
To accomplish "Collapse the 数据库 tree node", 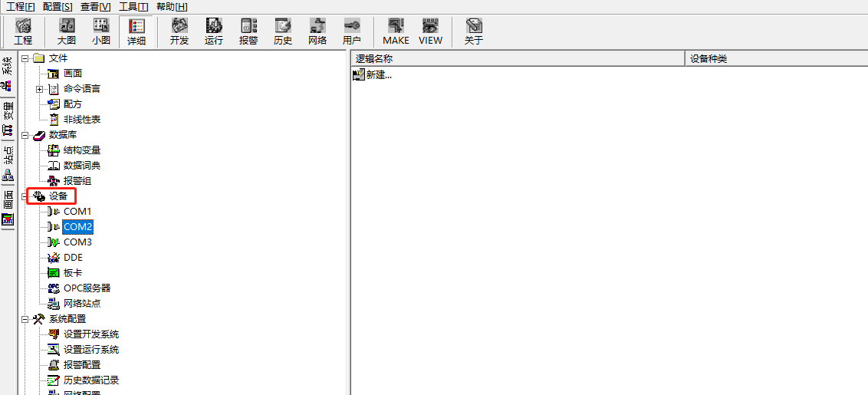I will [x=25, y=135].
